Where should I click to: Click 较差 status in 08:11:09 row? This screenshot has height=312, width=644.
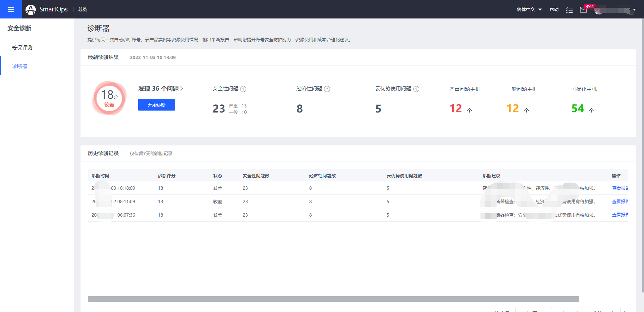(x=218, y=202)
